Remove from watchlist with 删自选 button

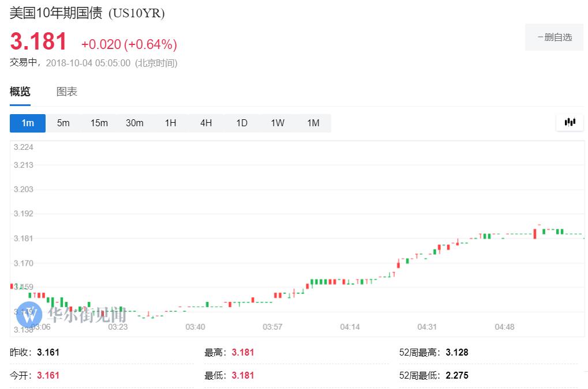coord(554,37)
